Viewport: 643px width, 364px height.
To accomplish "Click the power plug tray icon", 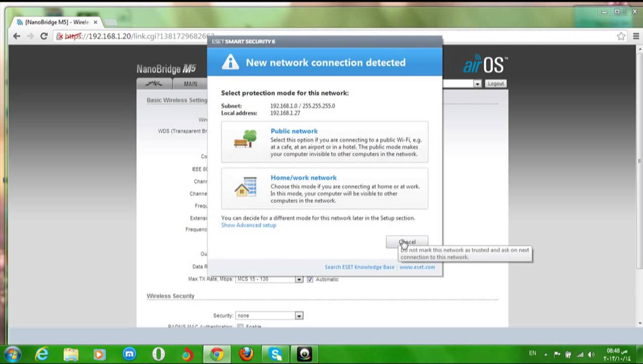I will (569, 354).
